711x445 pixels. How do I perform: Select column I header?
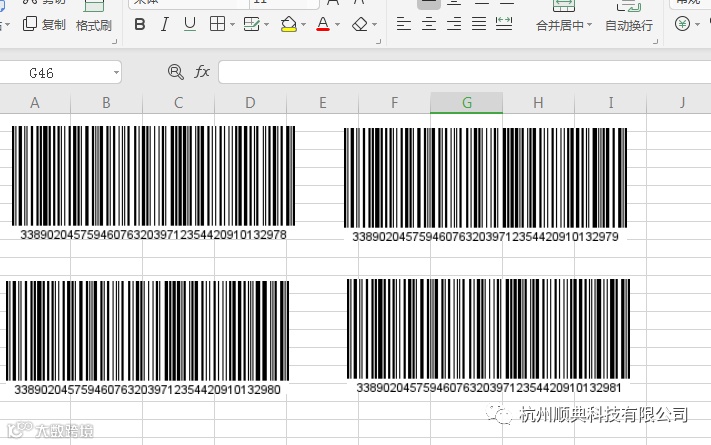[x=610, y=103]
